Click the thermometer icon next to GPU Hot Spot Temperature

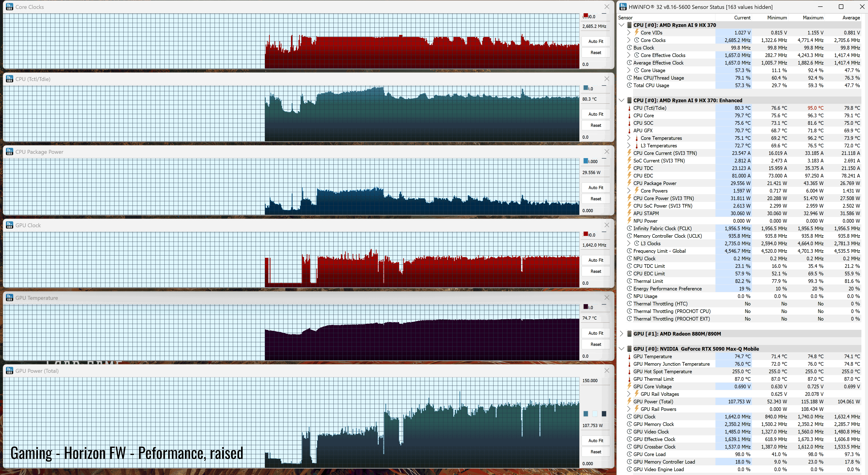pos(629,371)
